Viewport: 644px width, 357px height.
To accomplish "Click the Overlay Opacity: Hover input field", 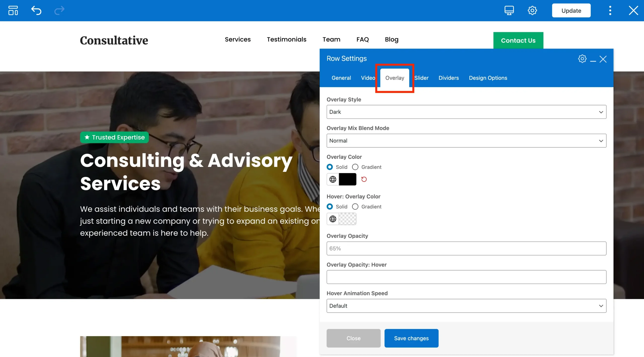I will [466, 277].
